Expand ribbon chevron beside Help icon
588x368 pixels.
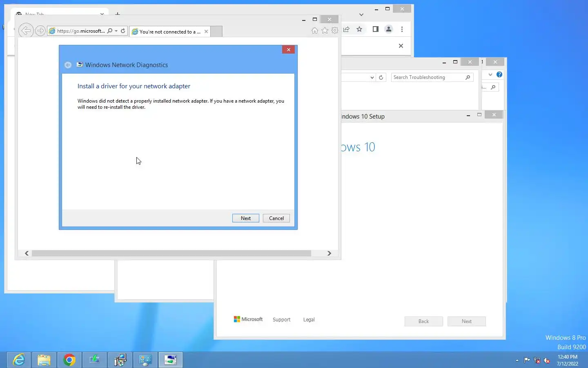point(490,74)
